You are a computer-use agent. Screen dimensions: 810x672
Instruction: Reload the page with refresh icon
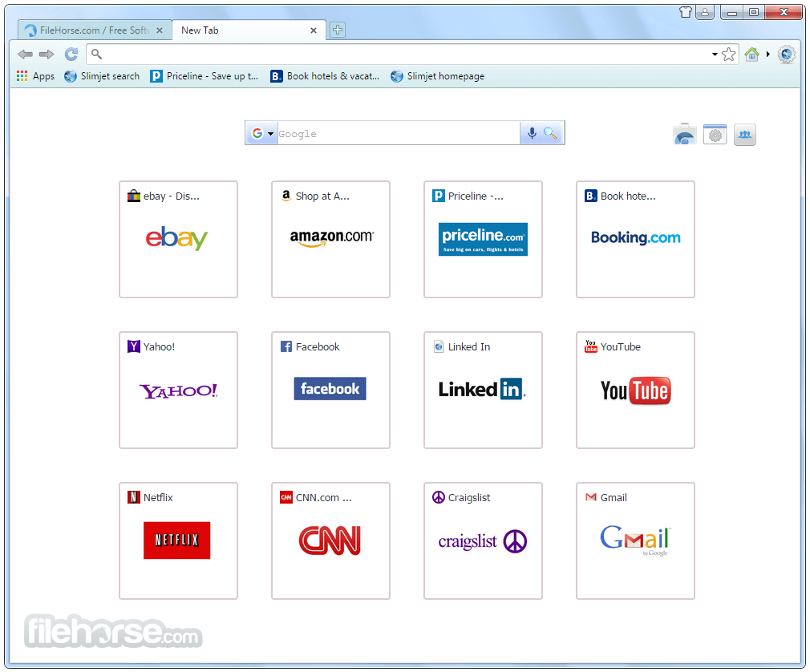click(x=71, y=55)
